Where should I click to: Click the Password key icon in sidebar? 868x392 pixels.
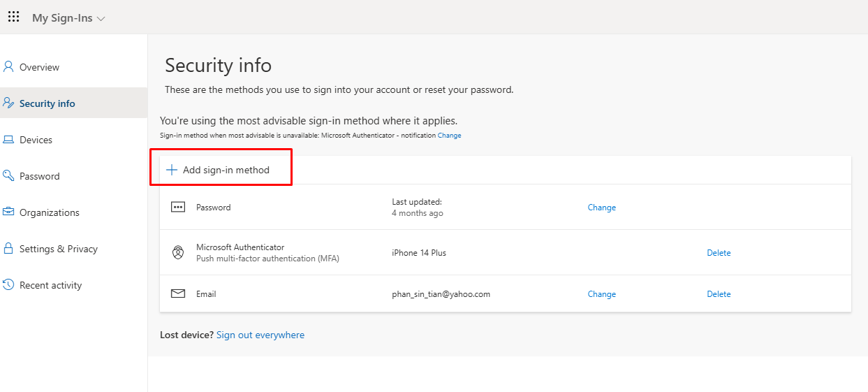coord(8,176)
